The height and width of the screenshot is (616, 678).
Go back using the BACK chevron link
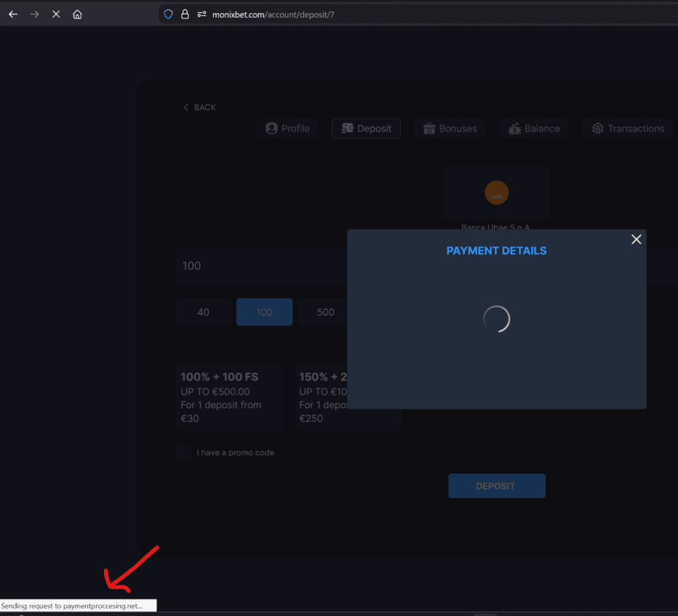click(199, 107)
